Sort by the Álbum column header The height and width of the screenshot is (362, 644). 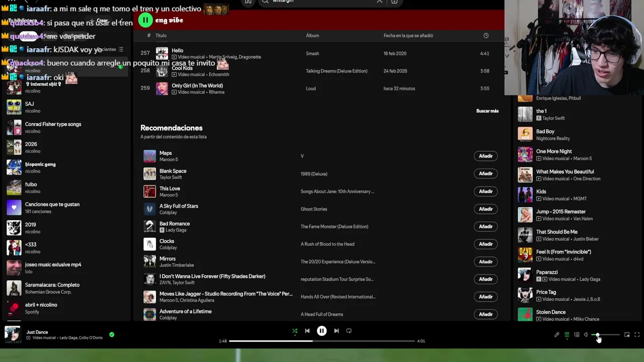(x=312, y=36)
